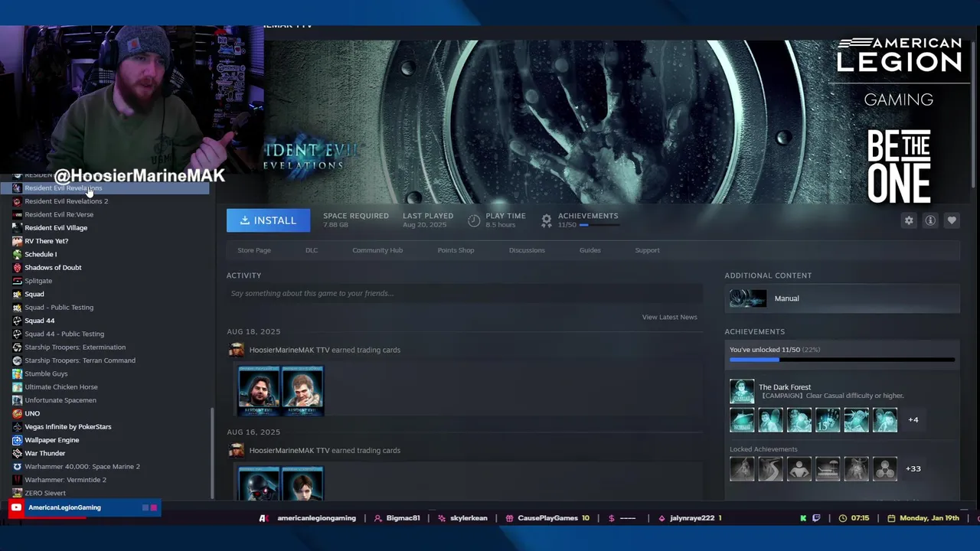Click HoosierMarineMAK avatar on Aug 18 activity

coord(237,350)
